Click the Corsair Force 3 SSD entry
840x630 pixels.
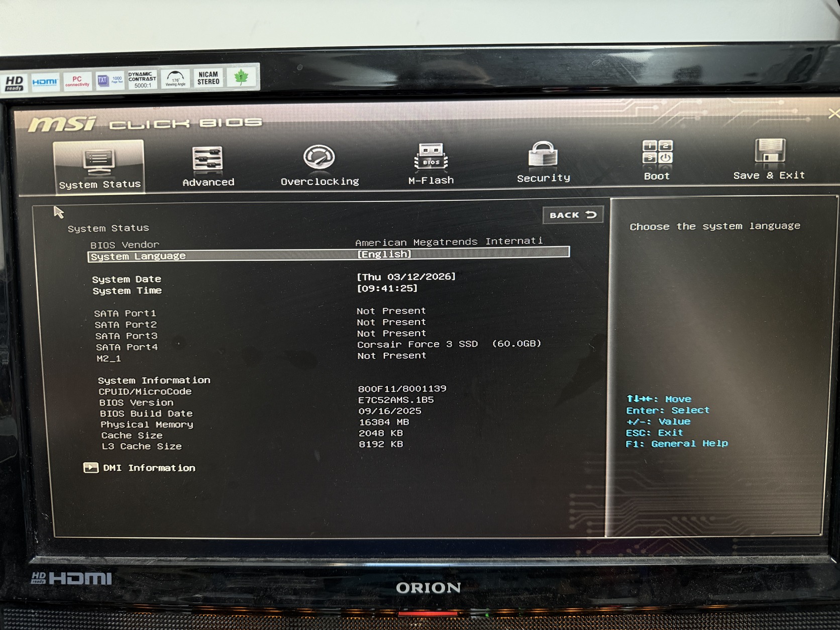point(449,344)
